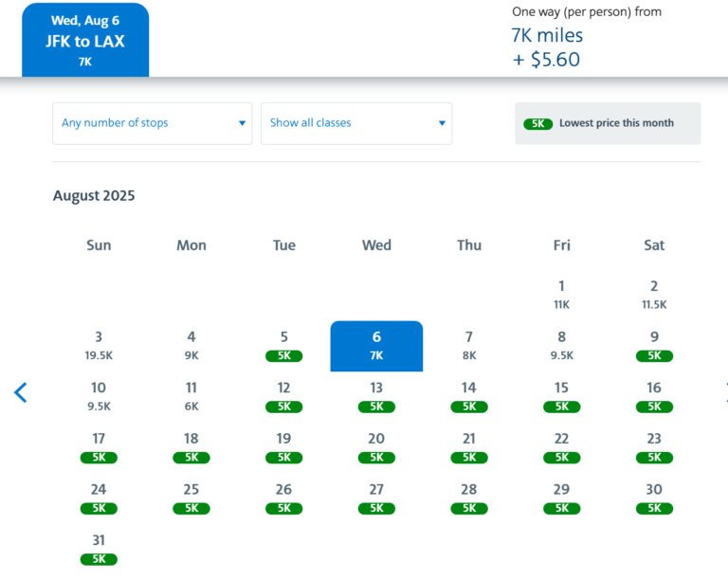Viewport: 728px width, 579px height.
Task: Choose August 5 with 5K fare
Action: (x=284, y=346)
